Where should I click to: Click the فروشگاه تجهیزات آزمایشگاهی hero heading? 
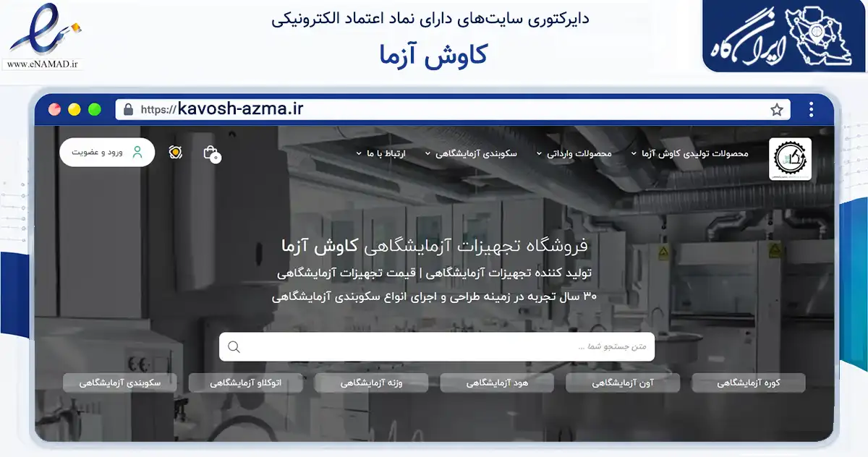434,246
